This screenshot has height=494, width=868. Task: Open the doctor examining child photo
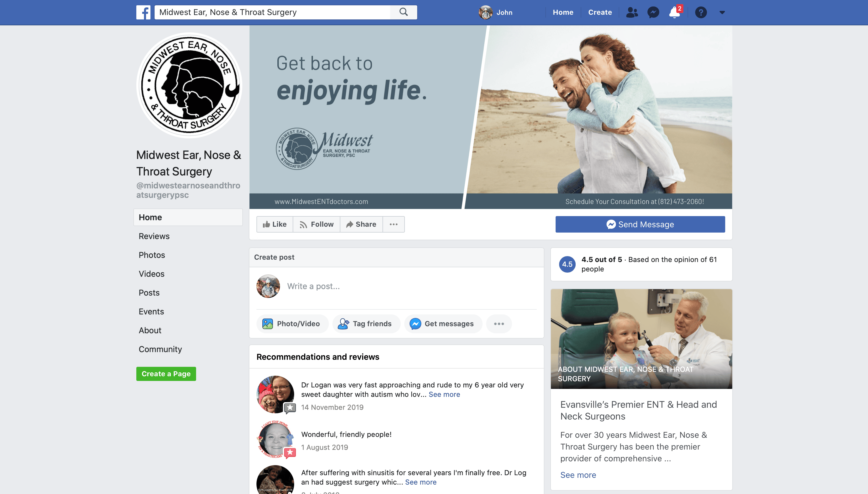[641, 339]
